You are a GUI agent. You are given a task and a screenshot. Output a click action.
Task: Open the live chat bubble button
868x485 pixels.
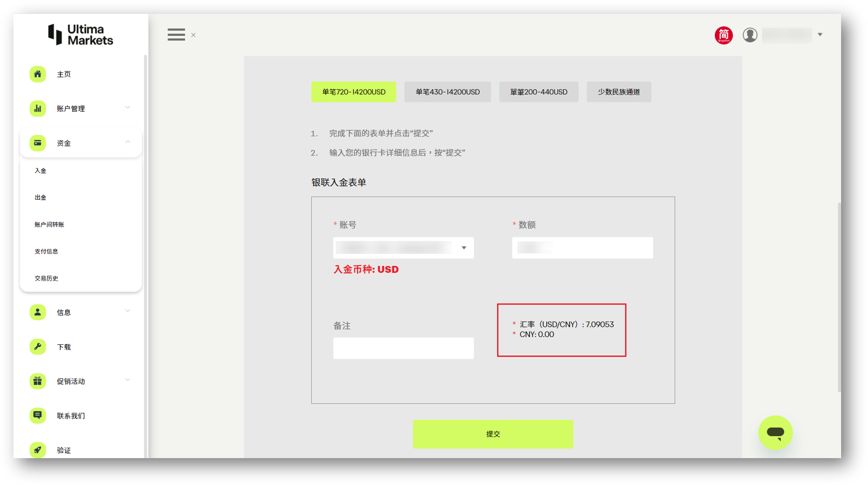coord(775,432)
